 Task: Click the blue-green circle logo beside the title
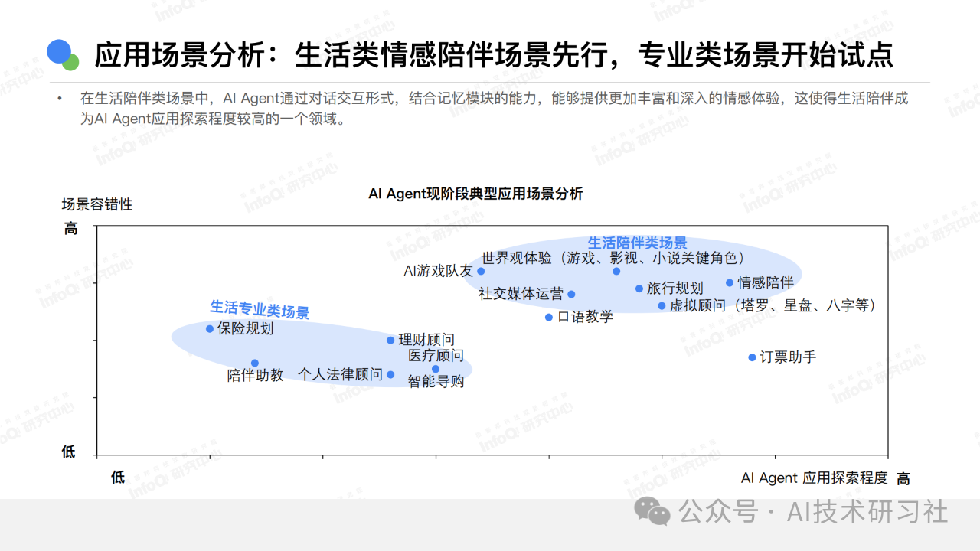click(x=63, y=54)
